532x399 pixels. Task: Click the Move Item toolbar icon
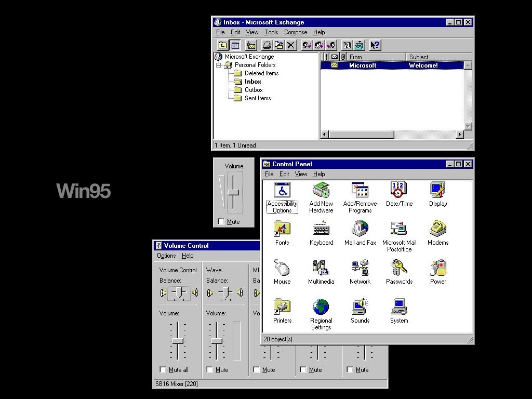click(x=279, y=45)
